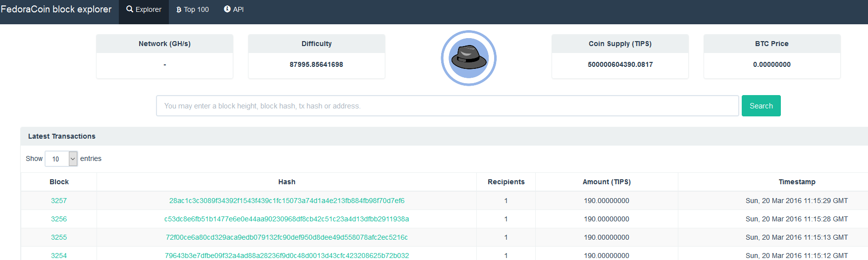Click the Network (GH/s) panel heading
868x260 pixels.
[x=164, y=44]
